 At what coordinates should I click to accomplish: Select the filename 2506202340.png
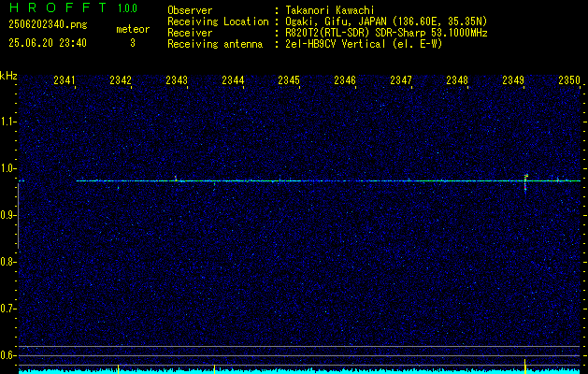48,25
